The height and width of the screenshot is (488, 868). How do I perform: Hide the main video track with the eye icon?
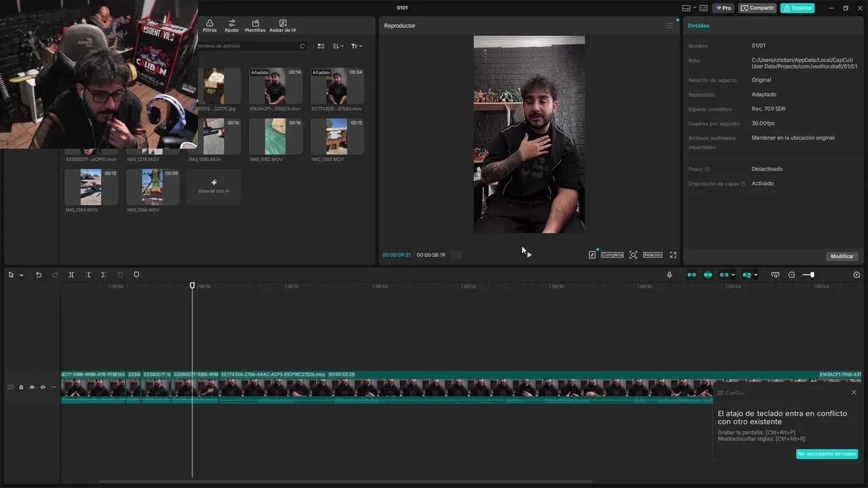[x=32, y=387]
